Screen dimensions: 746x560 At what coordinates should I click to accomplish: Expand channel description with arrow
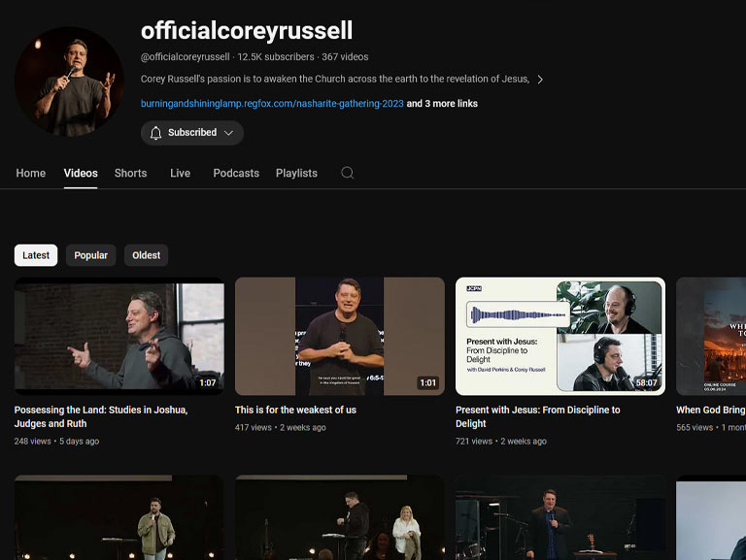[540, 80]
